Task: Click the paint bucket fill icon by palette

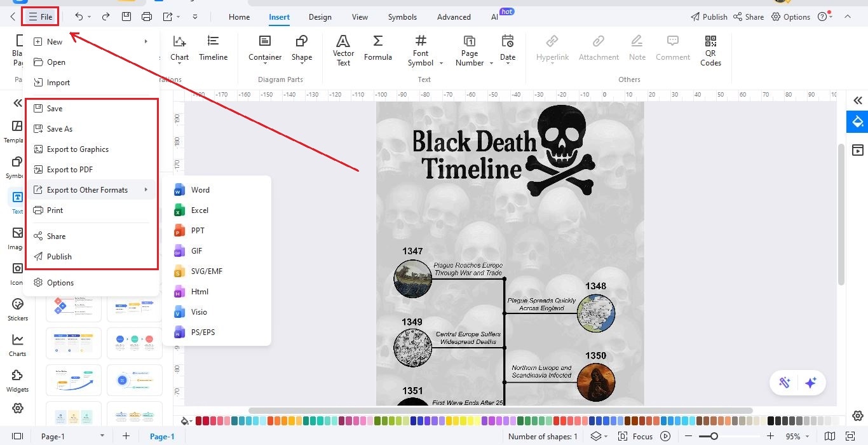Action: coord(186,421)
